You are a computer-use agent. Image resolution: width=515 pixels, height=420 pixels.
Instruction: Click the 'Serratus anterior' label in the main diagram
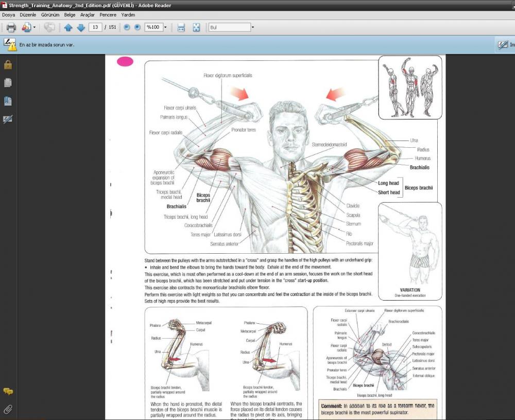(225, 244)
